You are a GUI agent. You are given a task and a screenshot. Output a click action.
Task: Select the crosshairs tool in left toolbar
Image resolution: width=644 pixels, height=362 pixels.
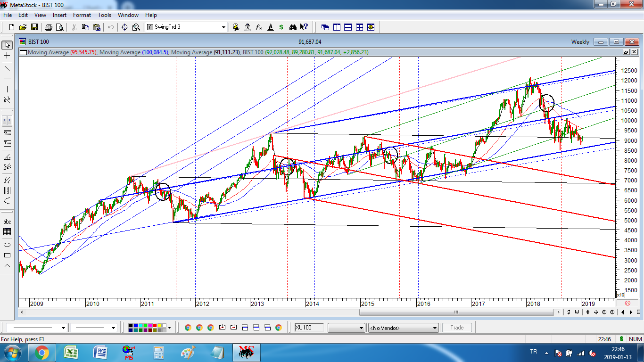7,56
